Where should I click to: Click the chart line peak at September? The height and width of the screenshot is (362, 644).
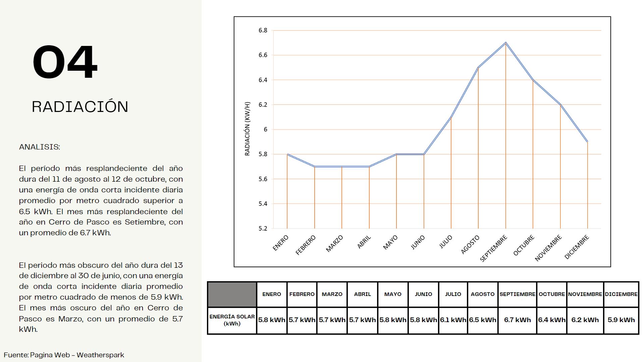(505, 43)
